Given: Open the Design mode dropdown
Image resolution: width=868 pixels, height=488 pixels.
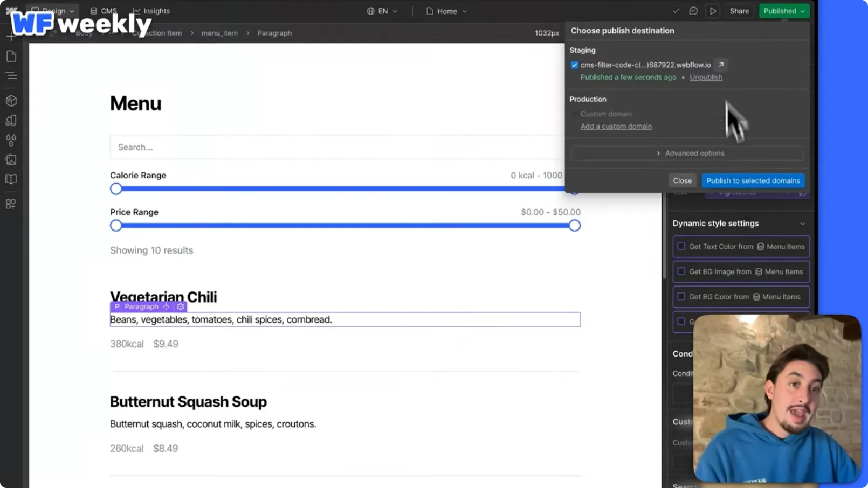Looking at the screenshot, I should 53,11.
